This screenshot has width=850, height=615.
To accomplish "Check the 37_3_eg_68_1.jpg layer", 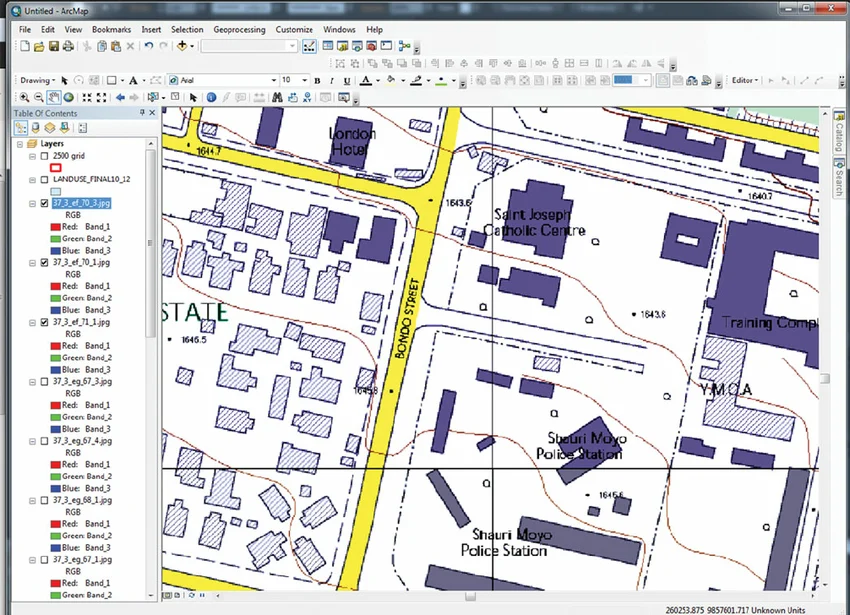I will pyautogui.click(x=44, y=501).
